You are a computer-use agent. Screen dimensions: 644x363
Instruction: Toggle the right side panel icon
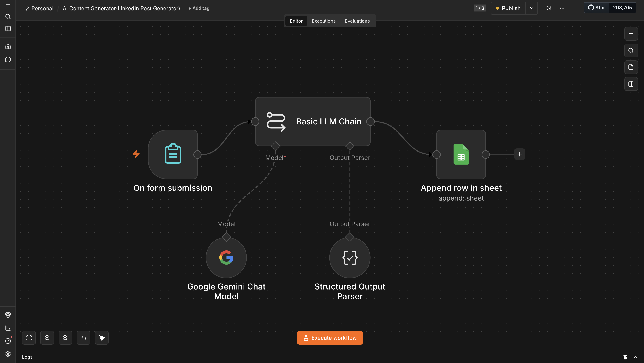(x=631, y=84)
